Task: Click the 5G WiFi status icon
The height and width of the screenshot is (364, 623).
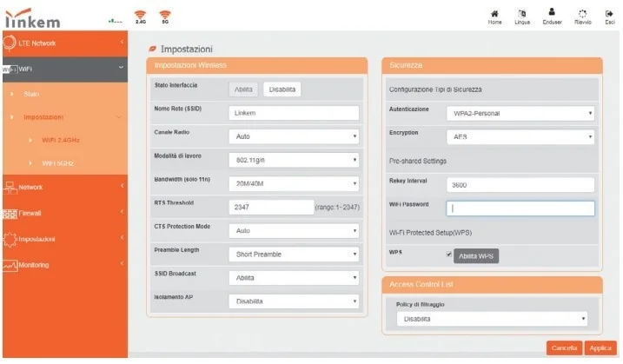Action: tap(165, 17)
